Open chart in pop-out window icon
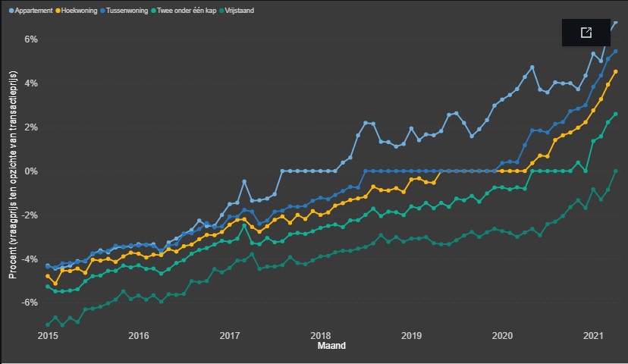 click(586, 33)
